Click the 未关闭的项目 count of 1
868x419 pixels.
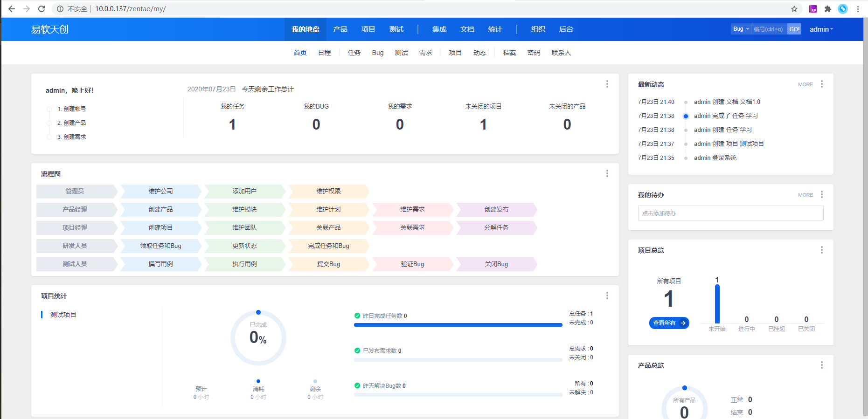tap(483, 124)
